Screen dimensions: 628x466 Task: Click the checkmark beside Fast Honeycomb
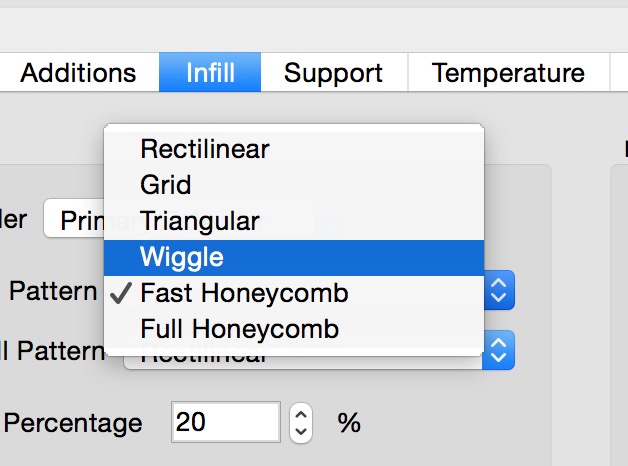coord(122,293)
